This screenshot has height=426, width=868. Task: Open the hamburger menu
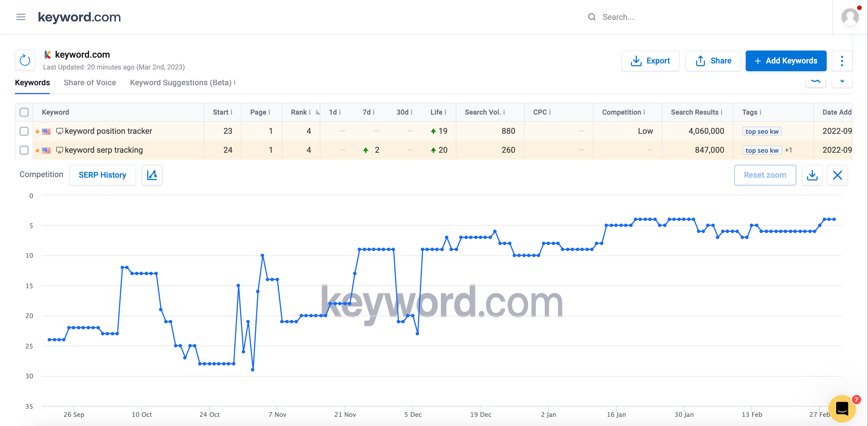point(21,17)
